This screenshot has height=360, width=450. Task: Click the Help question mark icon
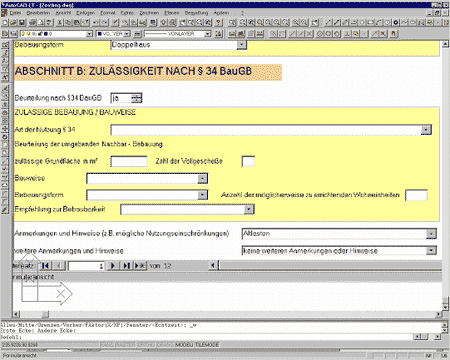tap(219, 23)
